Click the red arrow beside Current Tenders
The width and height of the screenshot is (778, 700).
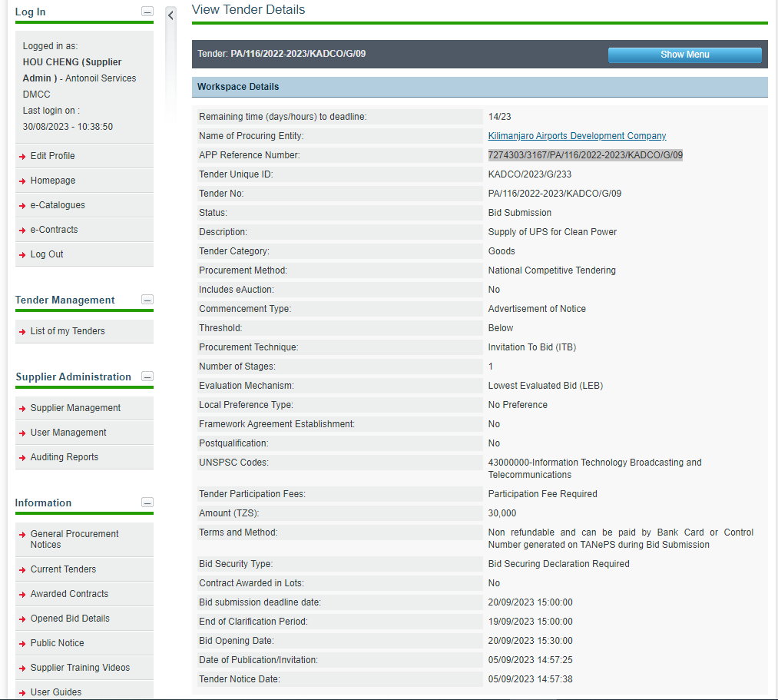(x=22, y=570)
